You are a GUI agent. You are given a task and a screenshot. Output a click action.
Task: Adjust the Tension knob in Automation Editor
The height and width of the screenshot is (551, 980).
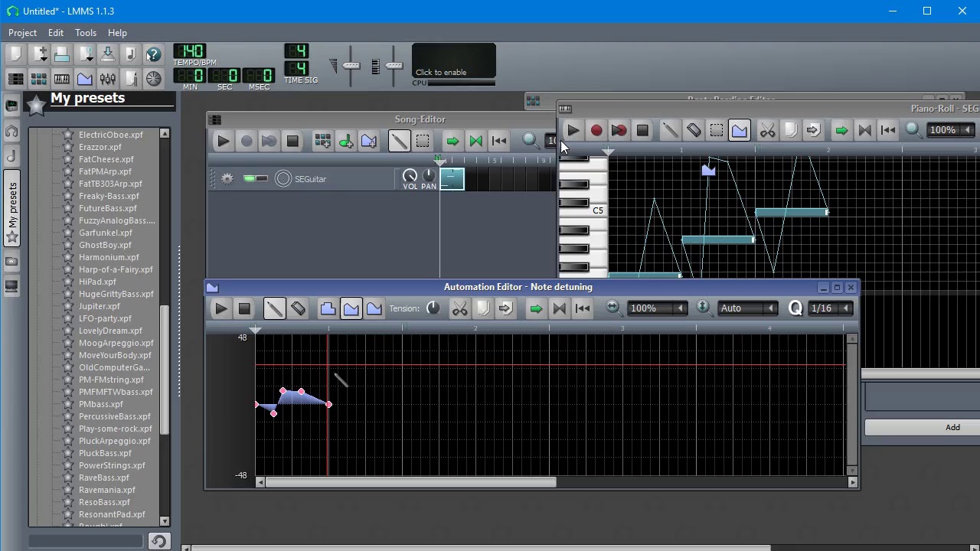pyautogui.click(x=433, y=308)
